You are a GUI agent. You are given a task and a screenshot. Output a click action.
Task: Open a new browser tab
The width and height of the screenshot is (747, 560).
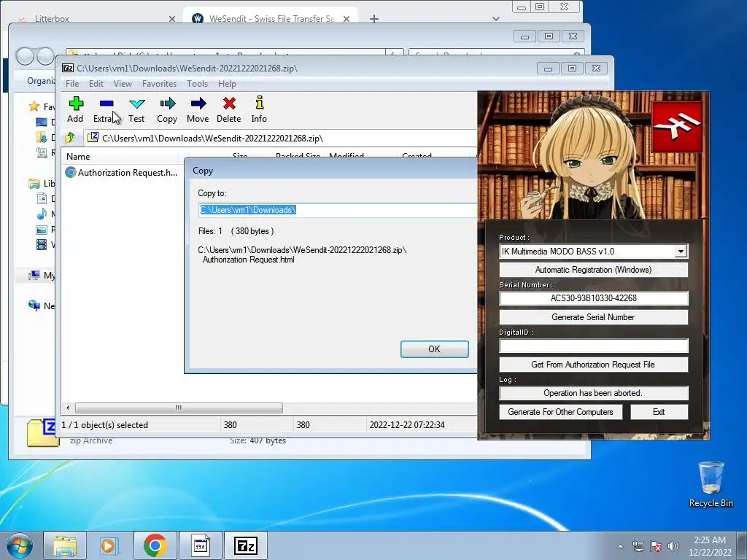click(374, 18)
